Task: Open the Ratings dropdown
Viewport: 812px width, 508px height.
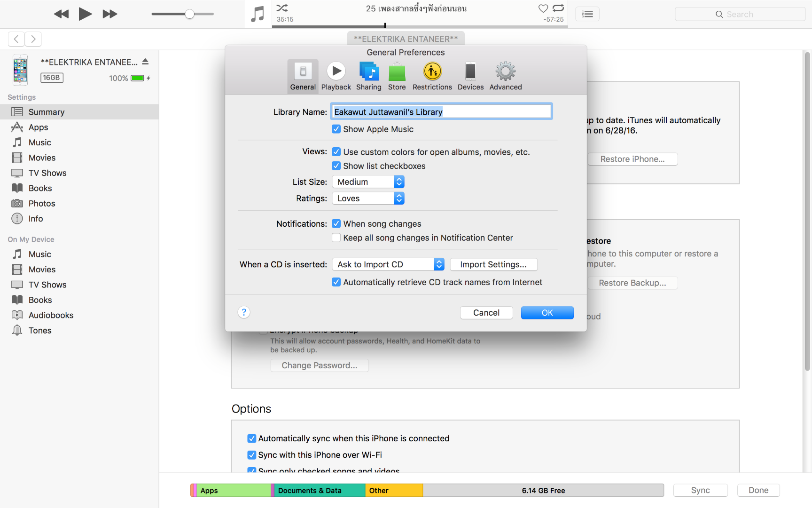Action: click(368, 198)
